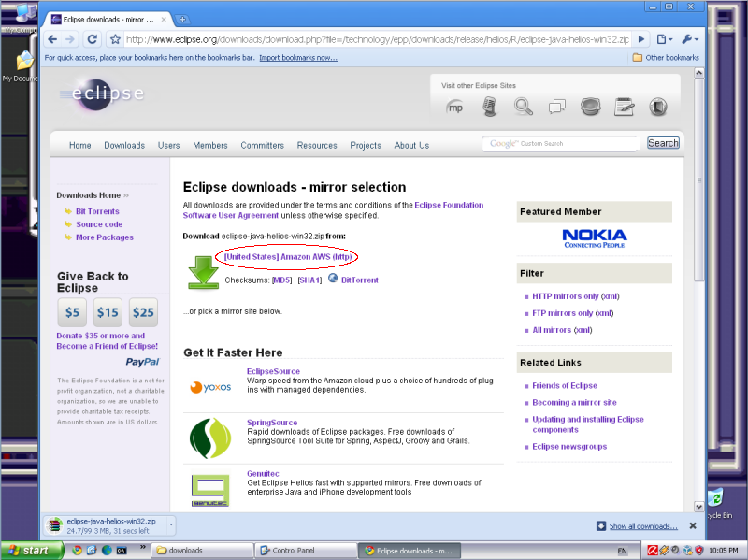Bookmark this page with the star icon

coord(115,39)
